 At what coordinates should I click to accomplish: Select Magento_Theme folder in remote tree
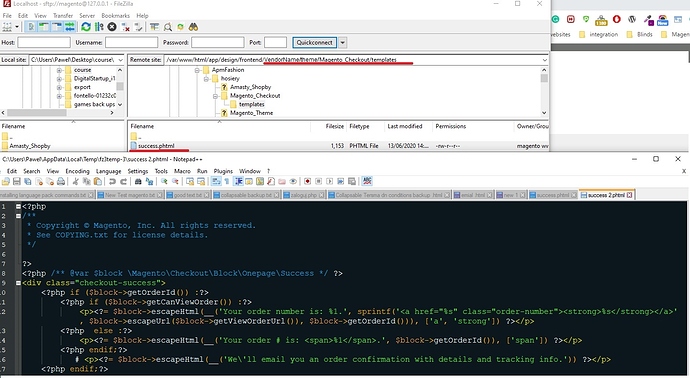click(x=251, y=113)
